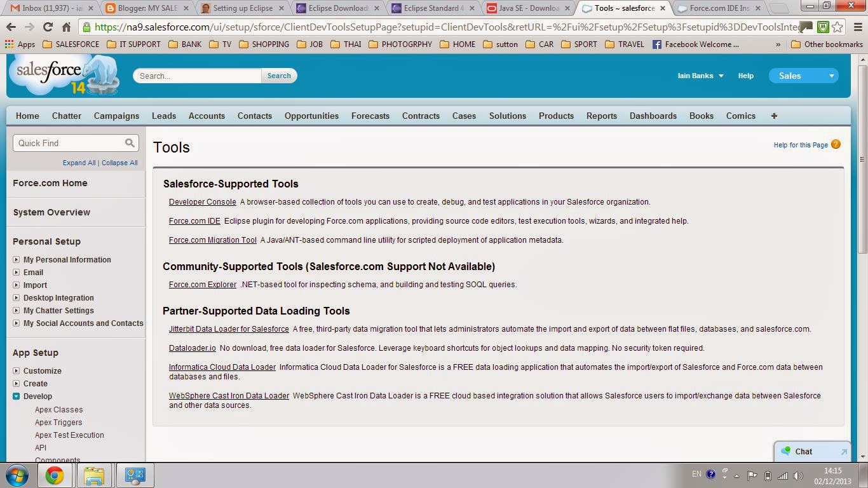This screenshot has height=488, width=868.
Task: Open Force.com Migration Tool link
Action: 213,240
